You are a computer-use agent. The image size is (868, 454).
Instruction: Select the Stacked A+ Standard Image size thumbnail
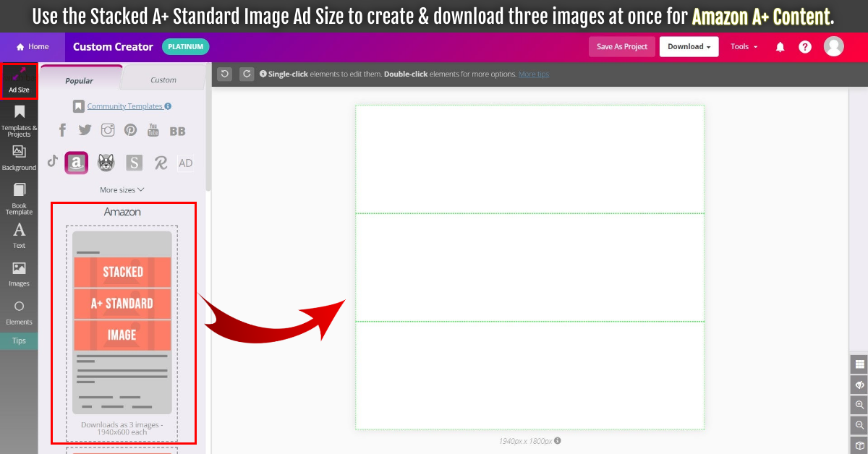[x=122, y=322]
